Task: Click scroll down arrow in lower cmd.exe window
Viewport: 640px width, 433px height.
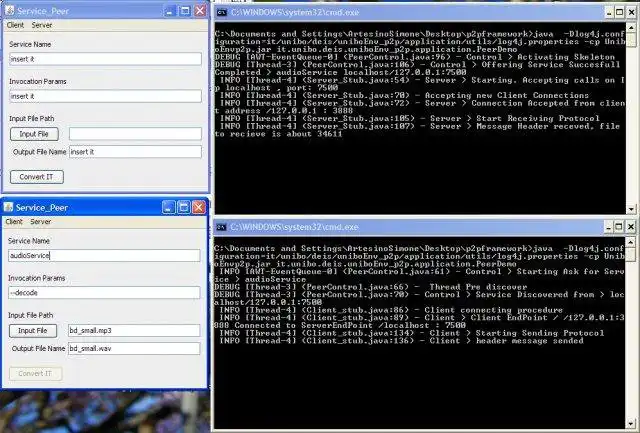Action: click(631, 423)
